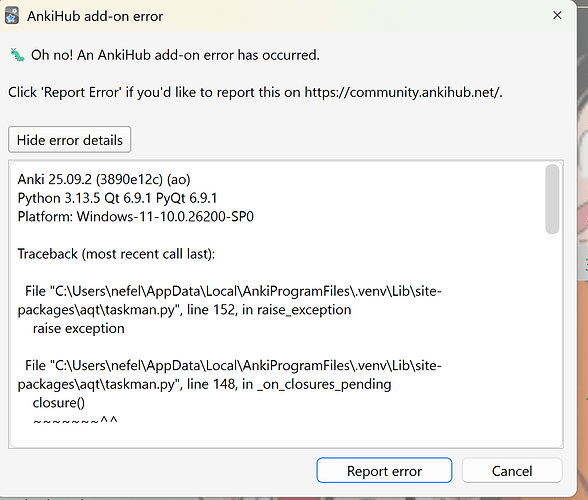The height and width of the screenshot is (500, 588).
Task: Cancel the error dialog
Action: 512,470
